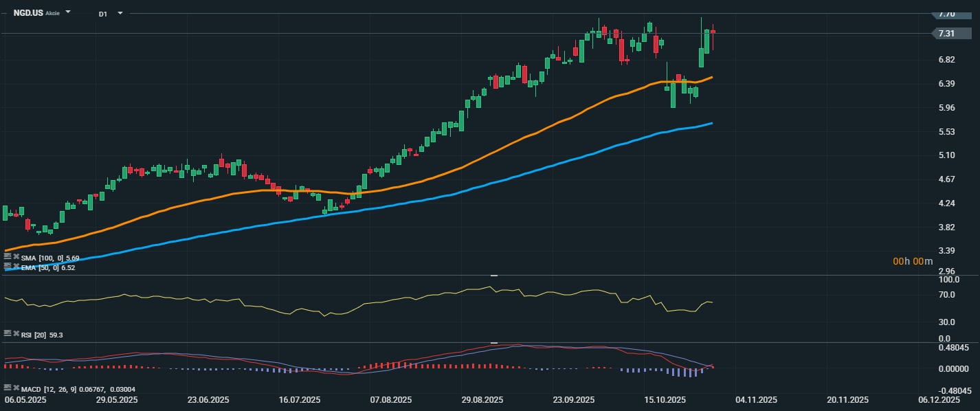This screenshot has width=980, height=411.
Task: Click the 07.08.2025 date label
Action: click(x=391, y=400)
